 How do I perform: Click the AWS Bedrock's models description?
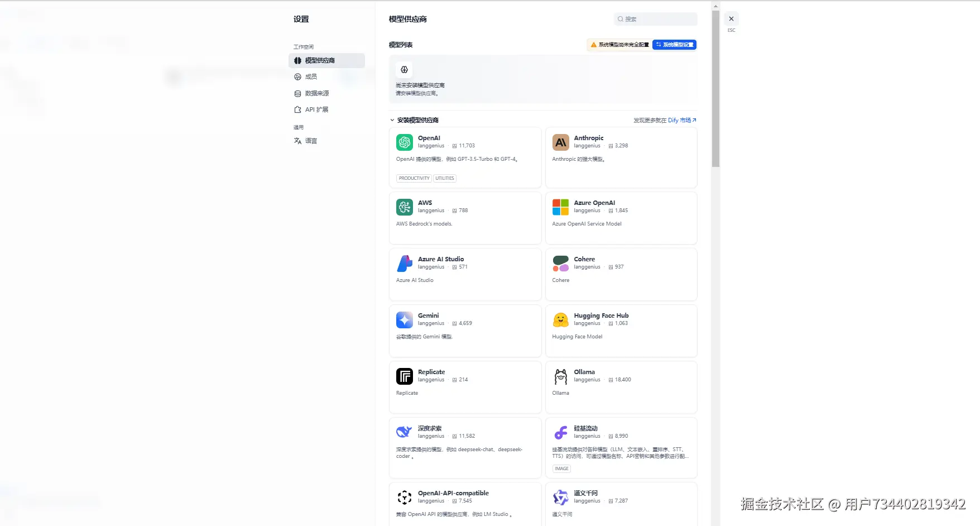click(424, 224)
